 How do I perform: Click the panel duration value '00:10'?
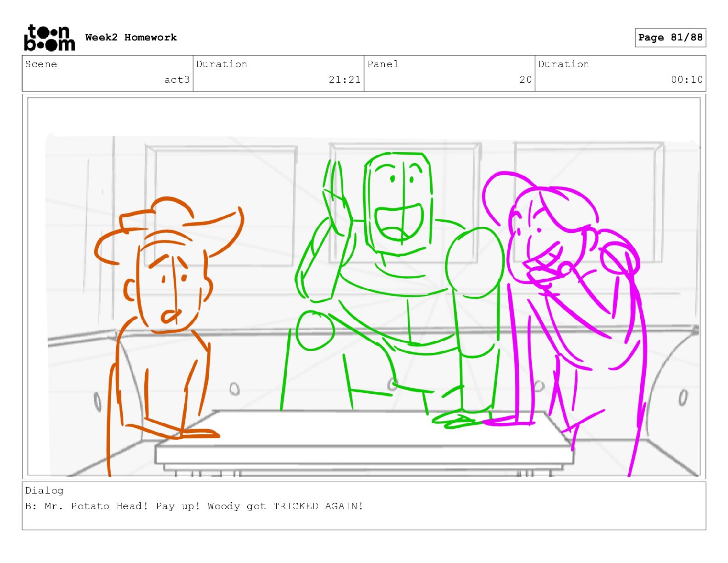687,80
